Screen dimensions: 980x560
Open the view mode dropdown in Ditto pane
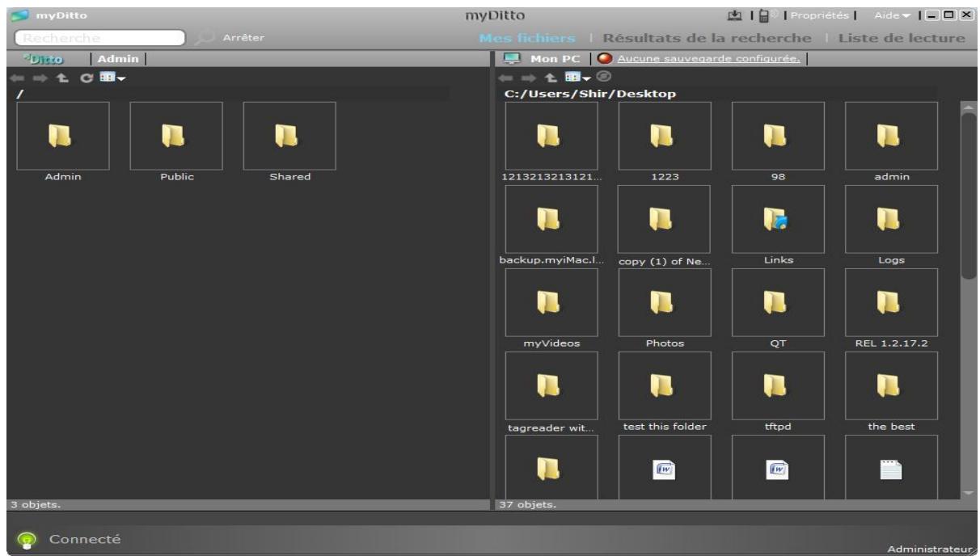point(112,78)
